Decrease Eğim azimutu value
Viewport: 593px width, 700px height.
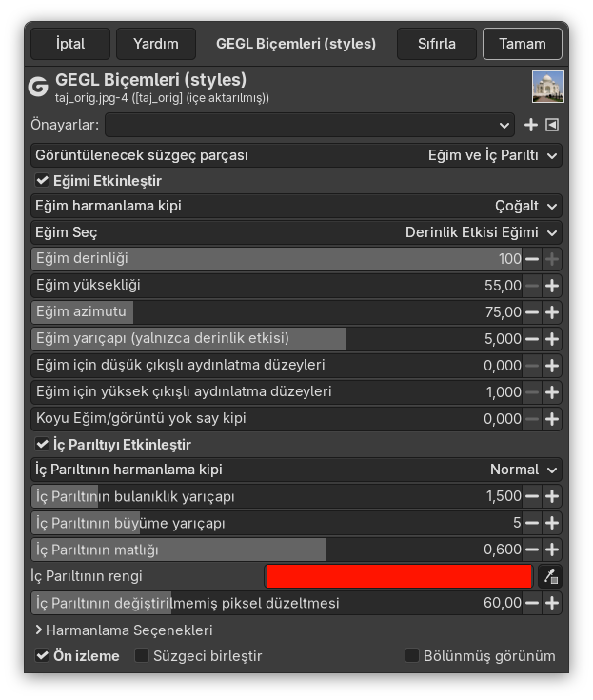(532, 312)
